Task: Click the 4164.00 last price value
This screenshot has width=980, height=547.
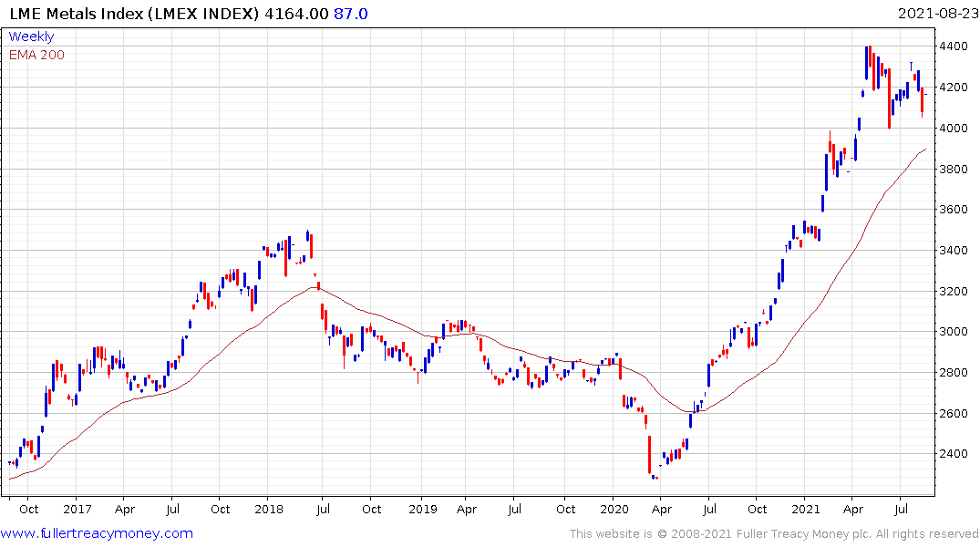Action: [x=296, y=14]
